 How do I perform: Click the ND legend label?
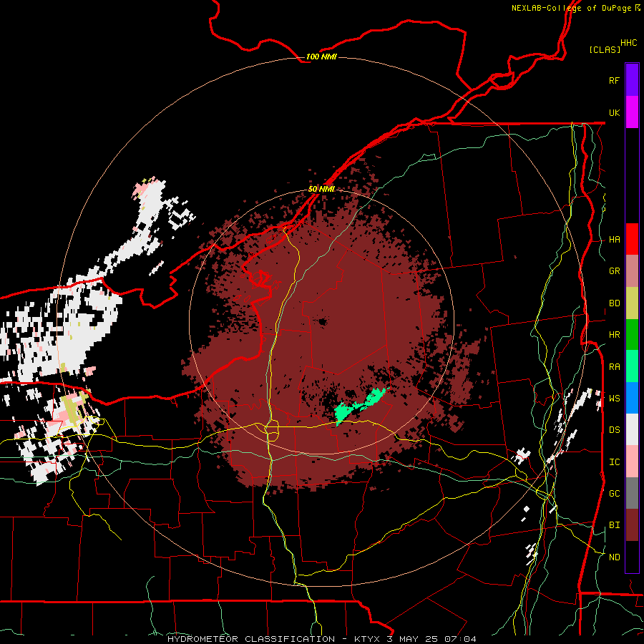click(x=614, y=557)
